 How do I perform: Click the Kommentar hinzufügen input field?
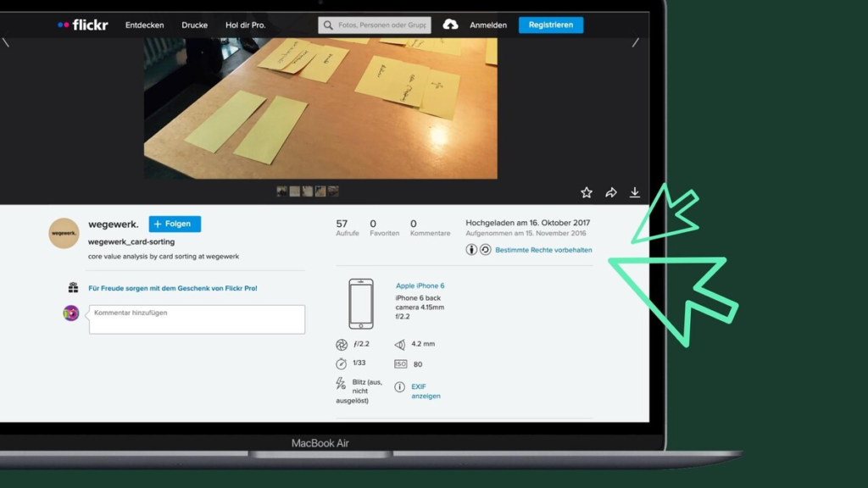[x=197, y=319]
